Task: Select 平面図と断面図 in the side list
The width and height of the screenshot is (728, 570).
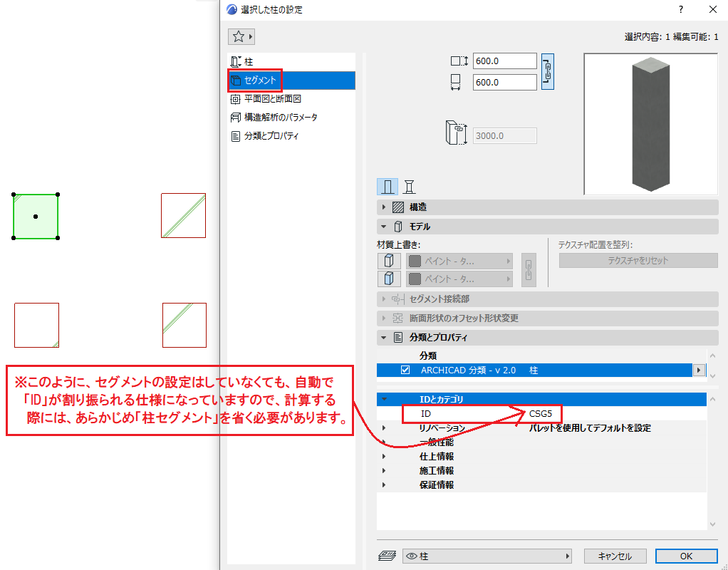Action: tap(273, 99)
